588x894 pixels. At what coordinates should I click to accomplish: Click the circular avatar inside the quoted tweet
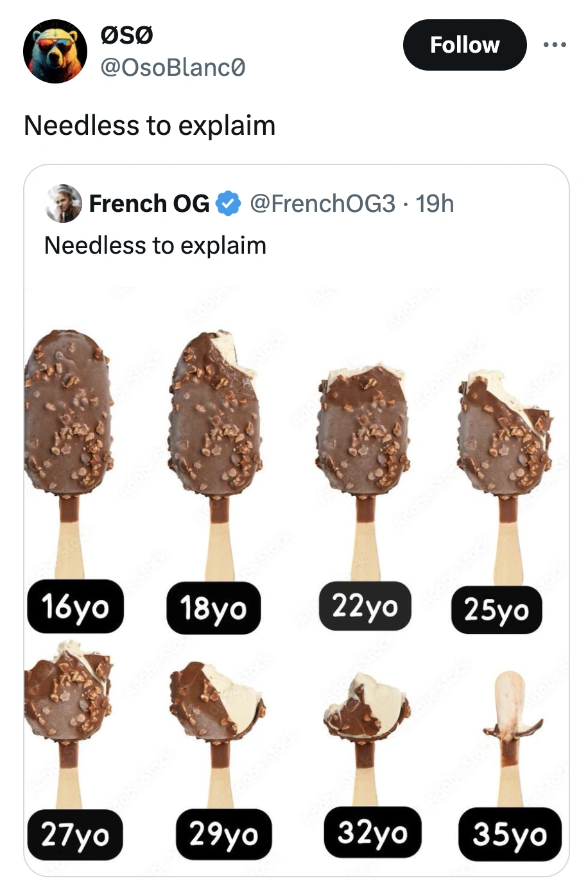[62, 204]
